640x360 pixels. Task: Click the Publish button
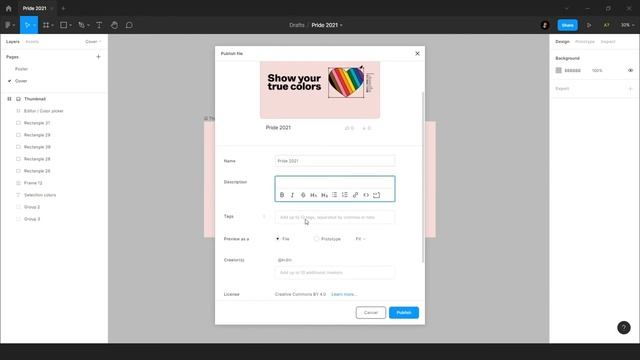(x=404, y=313)
